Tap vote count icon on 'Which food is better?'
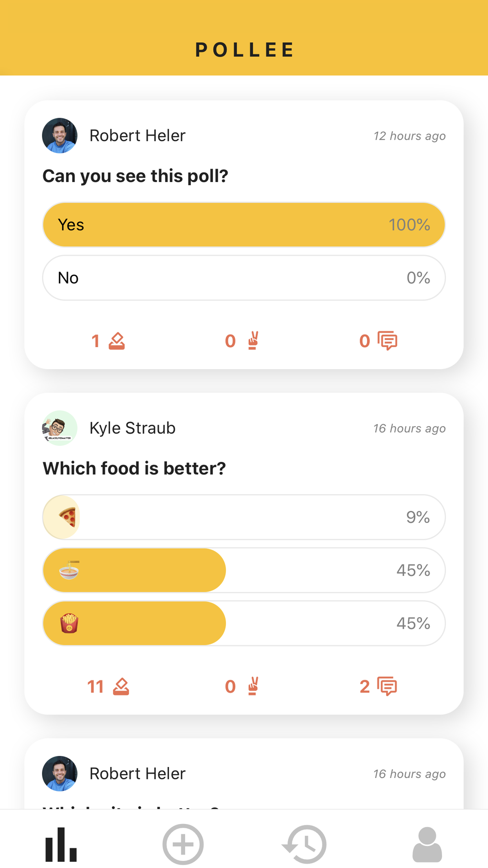The image size is (488, 868). pyautogui.click(x=121, y=687)
